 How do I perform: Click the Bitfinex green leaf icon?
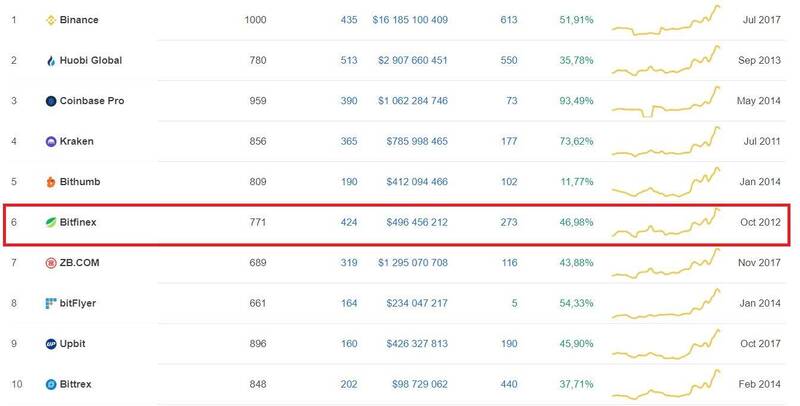click(51, 222)
